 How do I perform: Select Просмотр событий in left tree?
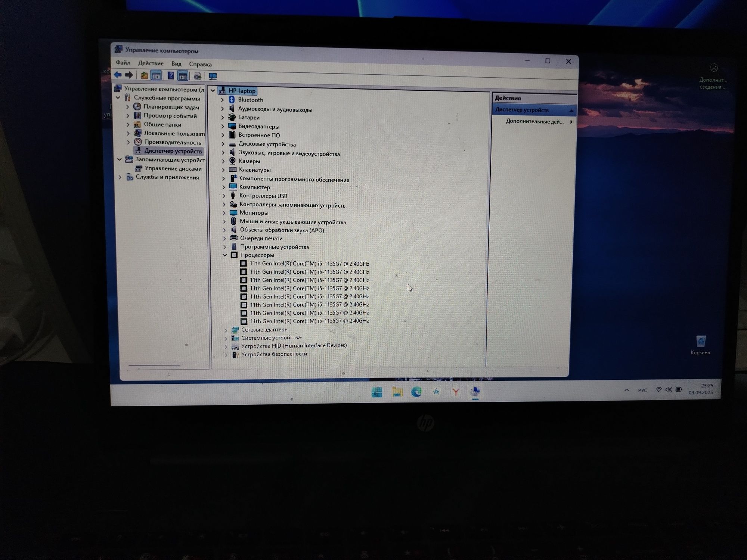point(170,116)
